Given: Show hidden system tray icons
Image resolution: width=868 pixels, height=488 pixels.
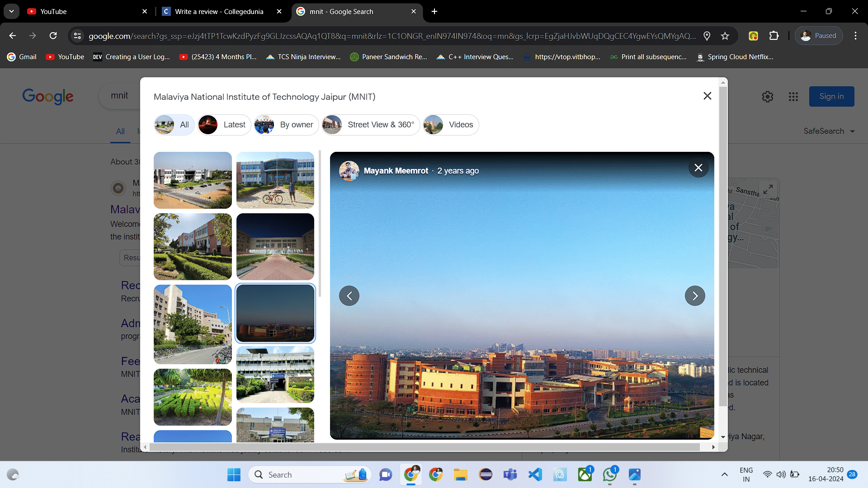Looking at the screenshot, I should (x=724, y=474).
